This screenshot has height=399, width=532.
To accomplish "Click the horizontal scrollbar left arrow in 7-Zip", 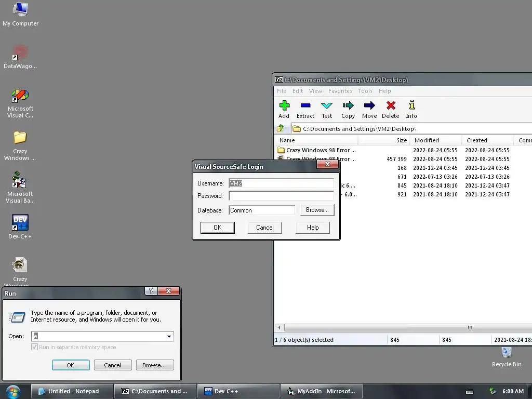I will click(x=279, y=327).
